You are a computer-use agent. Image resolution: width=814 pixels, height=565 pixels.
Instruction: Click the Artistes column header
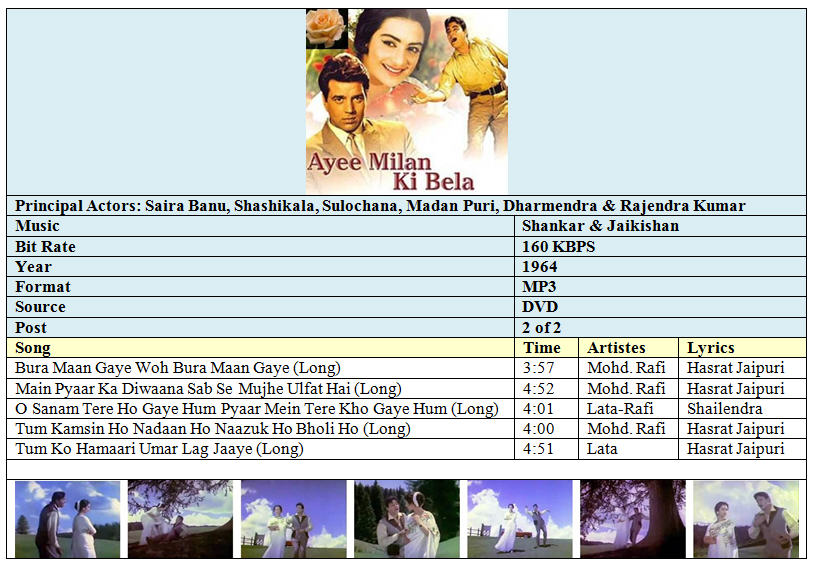tap(629, 347)
